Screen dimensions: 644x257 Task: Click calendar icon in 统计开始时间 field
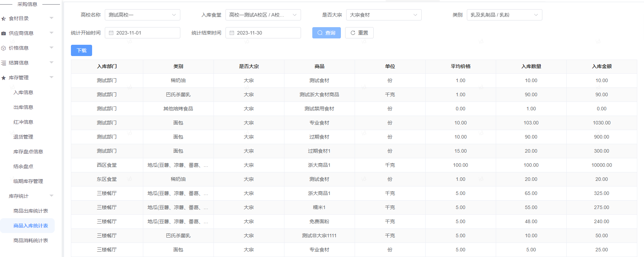(x=111, y=33)
